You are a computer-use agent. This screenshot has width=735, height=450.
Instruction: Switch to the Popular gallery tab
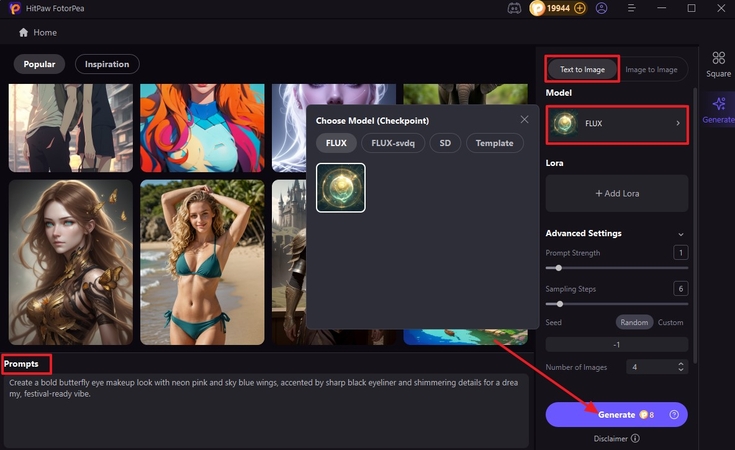point(39,64)
